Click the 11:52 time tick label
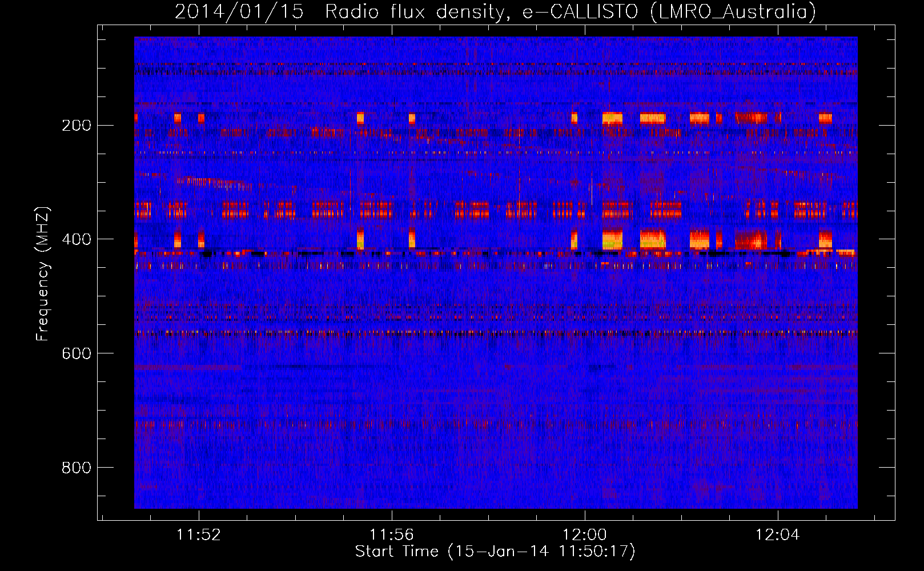The height and width of the screenshot is (571, 924). click(199, 535)
